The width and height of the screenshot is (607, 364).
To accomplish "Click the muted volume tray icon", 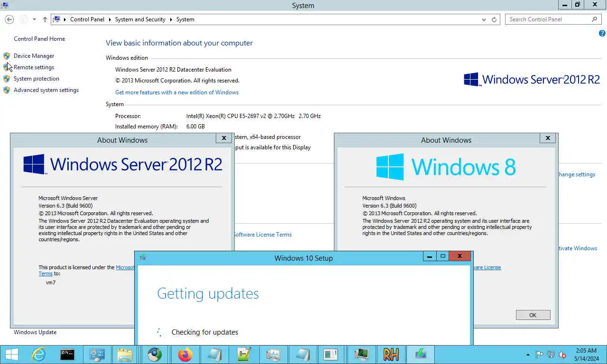I will pos(562,355).
